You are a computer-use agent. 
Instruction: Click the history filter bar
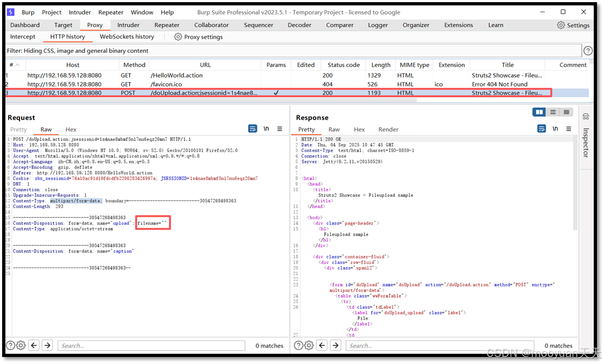294,51
